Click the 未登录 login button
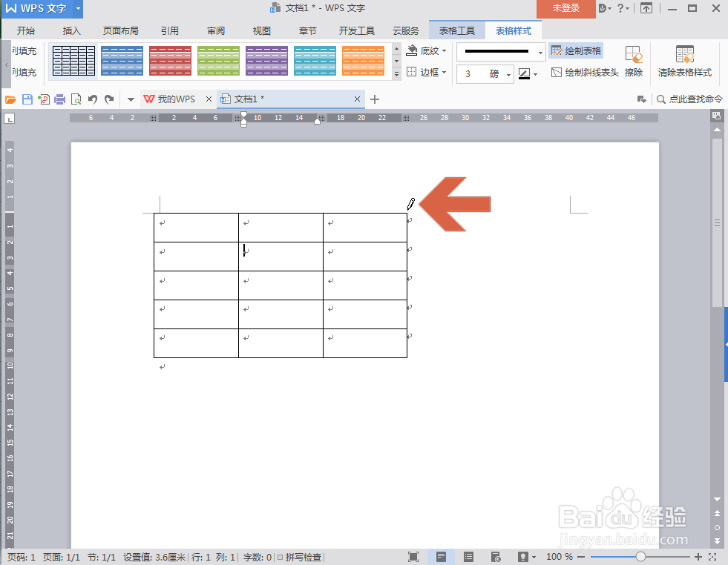 [x=566, y=8]
